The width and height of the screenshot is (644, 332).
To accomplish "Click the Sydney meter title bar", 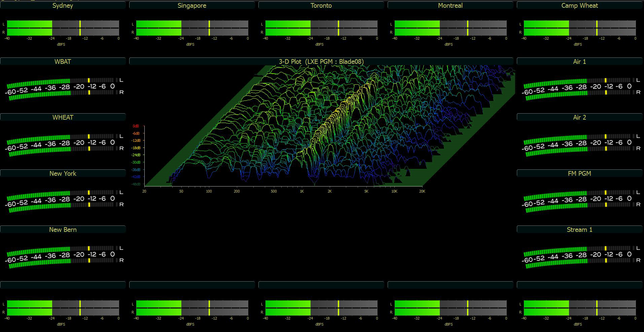I will pyautogui.click(x=63, y=6).
